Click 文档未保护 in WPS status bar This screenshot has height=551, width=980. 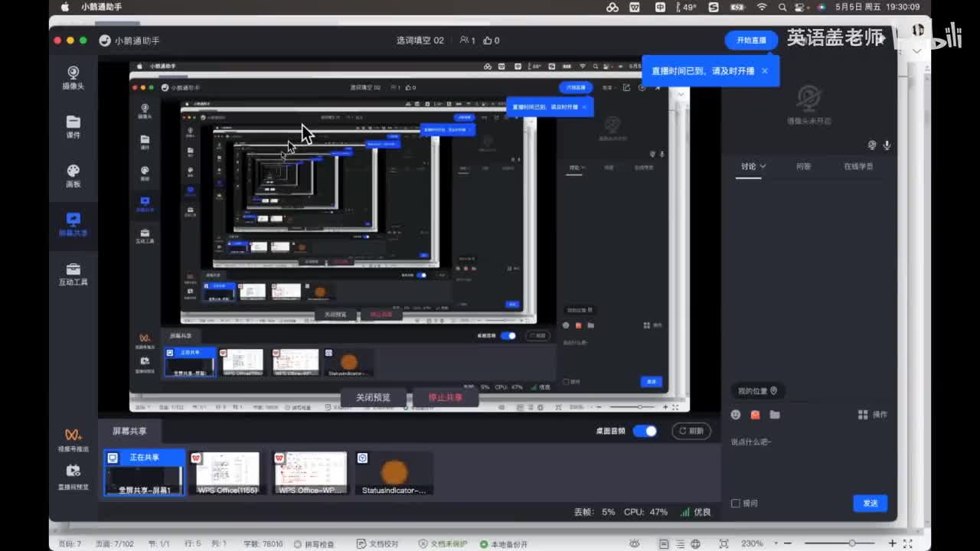[443, 544]
